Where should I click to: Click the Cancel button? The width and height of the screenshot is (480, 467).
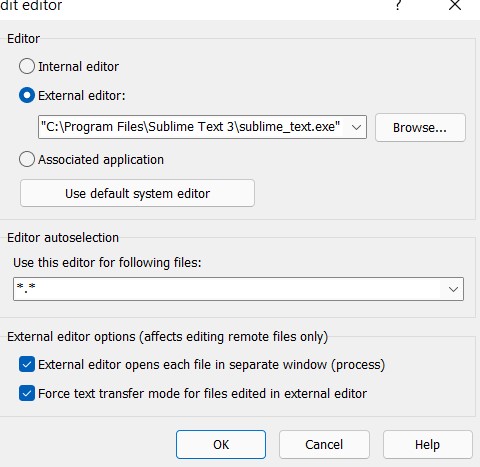pos(324,444)
